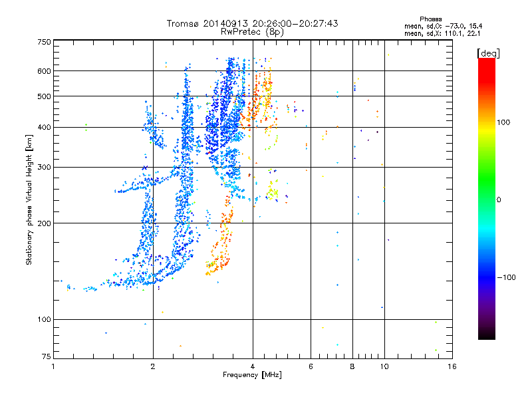Click the '[deg]' colorbar unit label

tap(488, 53)
